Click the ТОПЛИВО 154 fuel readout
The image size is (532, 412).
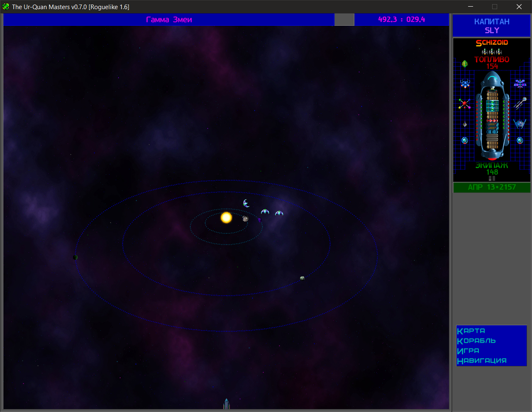point(492,63)
